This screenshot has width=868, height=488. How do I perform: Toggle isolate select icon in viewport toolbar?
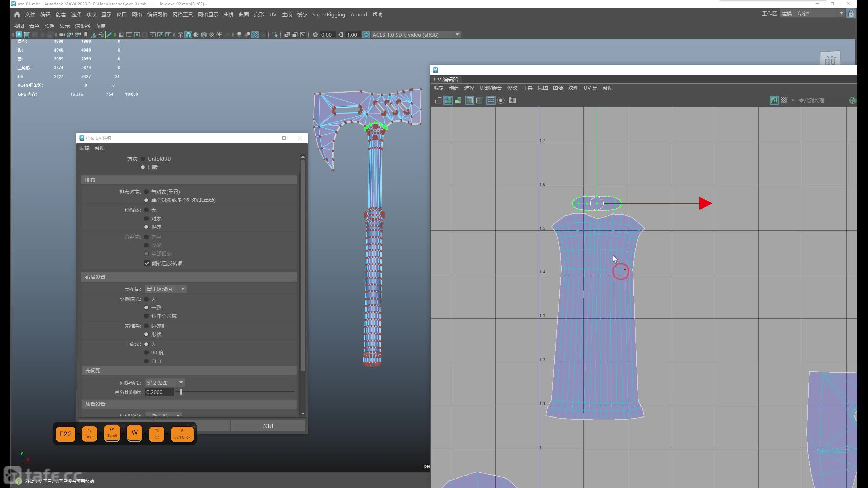tap(275, 35)
